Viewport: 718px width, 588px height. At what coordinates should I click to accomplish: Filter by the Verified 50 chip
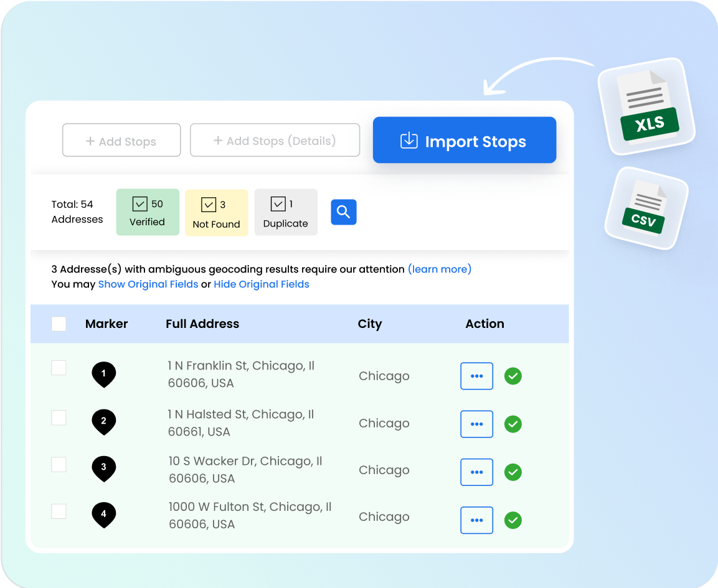coord(148,212)
